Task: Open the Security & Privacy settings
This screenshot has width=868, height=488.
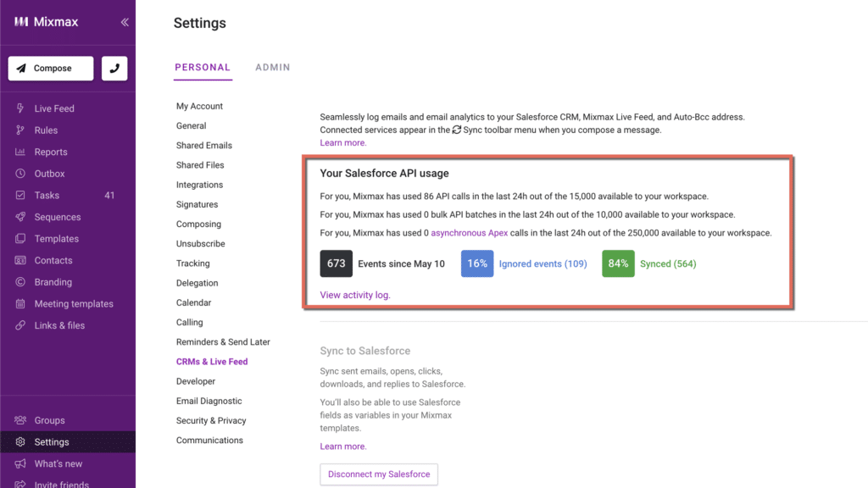Action: (211, 420)
